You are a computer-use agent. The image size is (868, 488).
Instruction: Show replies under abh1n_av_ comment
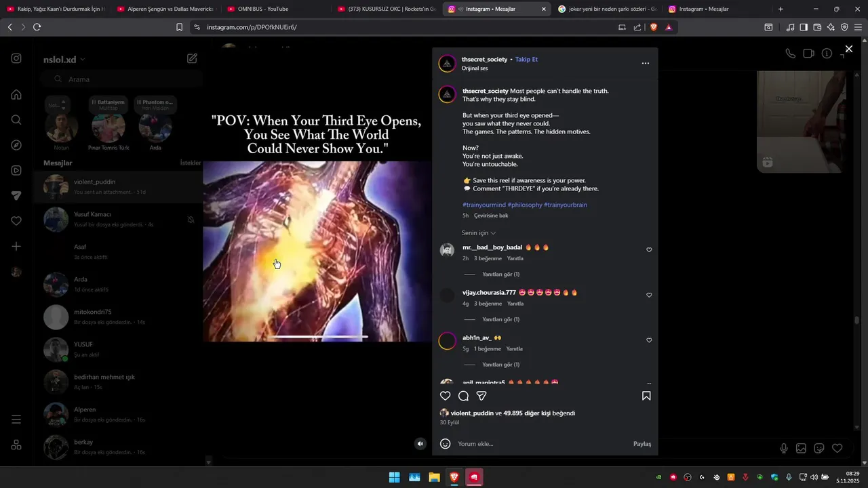pos(500,365)
